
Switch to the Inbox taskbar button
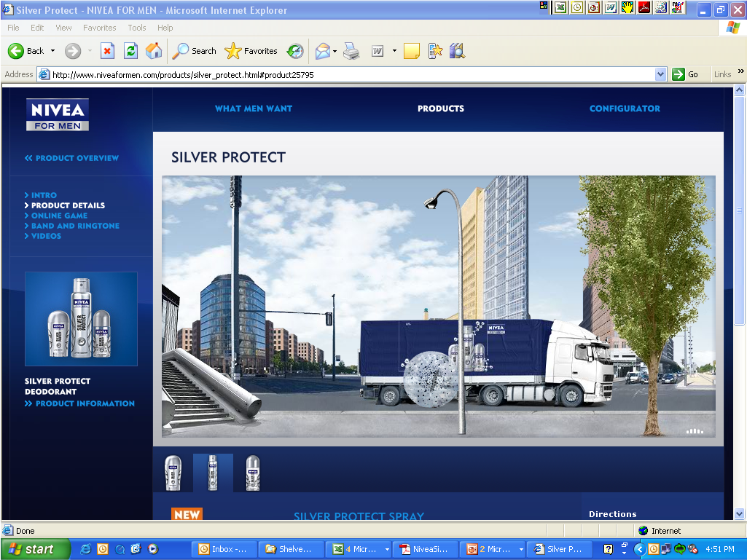pyautogui.click(x=224, y=550)
